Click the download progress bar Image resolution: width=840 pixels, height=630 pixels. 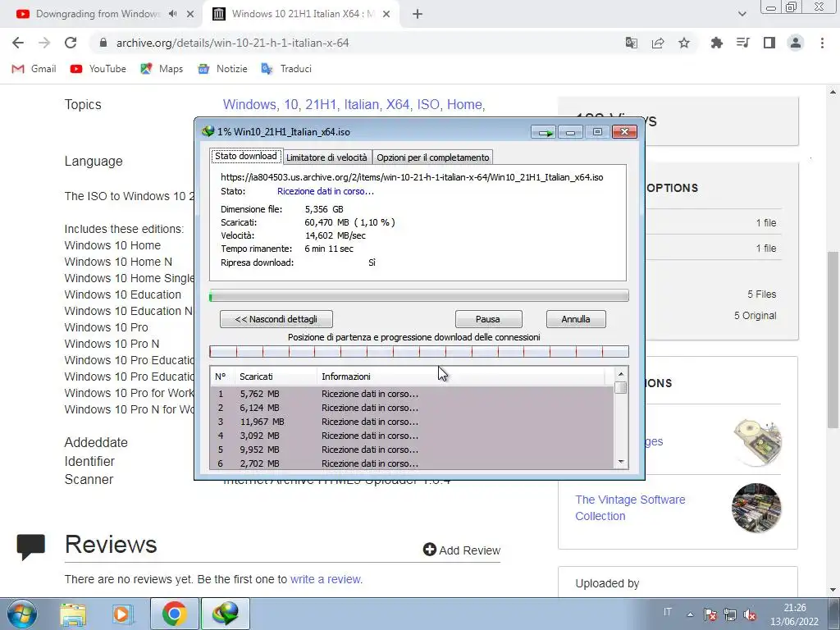coord(419,295)
